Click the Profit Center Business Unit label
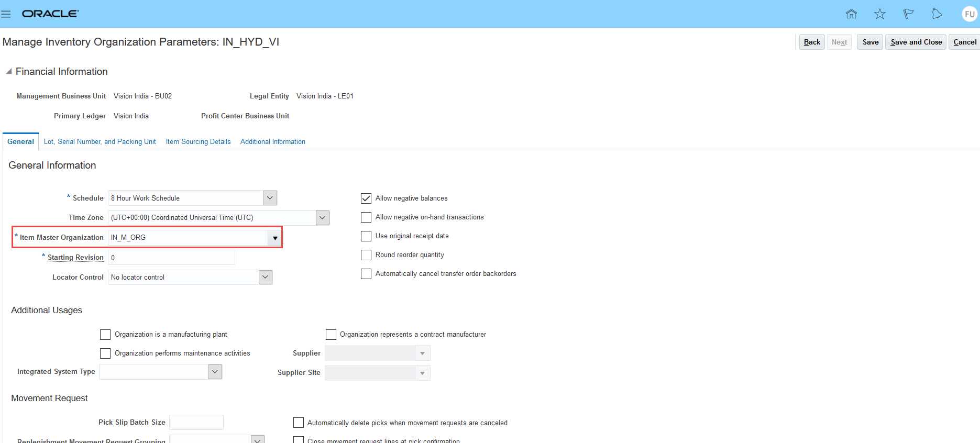 (245, 116)
